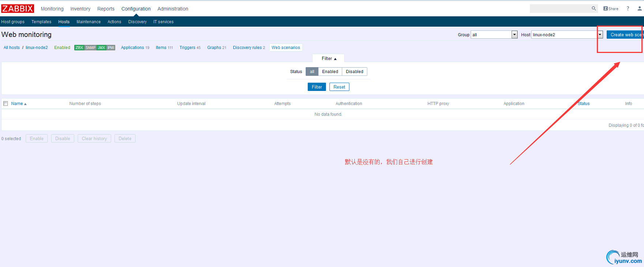This screenshot has width=644, height=267.
Task: Click the ZBX availability badge
Action: point(79,47)
